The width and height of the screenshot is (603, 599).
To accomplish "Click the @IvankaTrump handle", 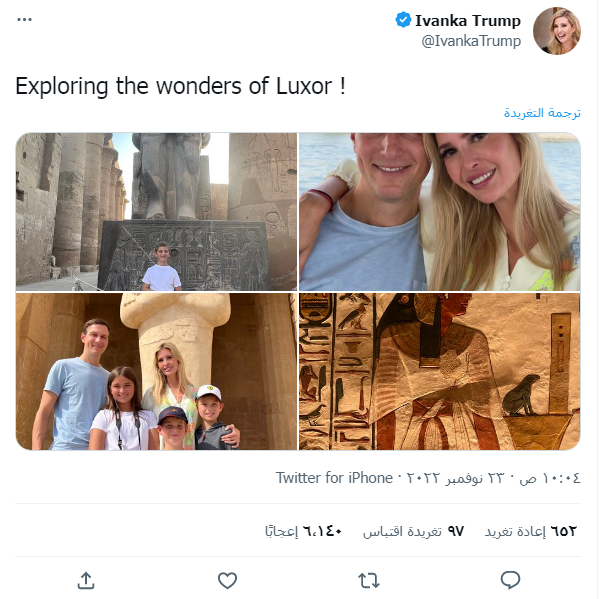I will pos(471,41).
